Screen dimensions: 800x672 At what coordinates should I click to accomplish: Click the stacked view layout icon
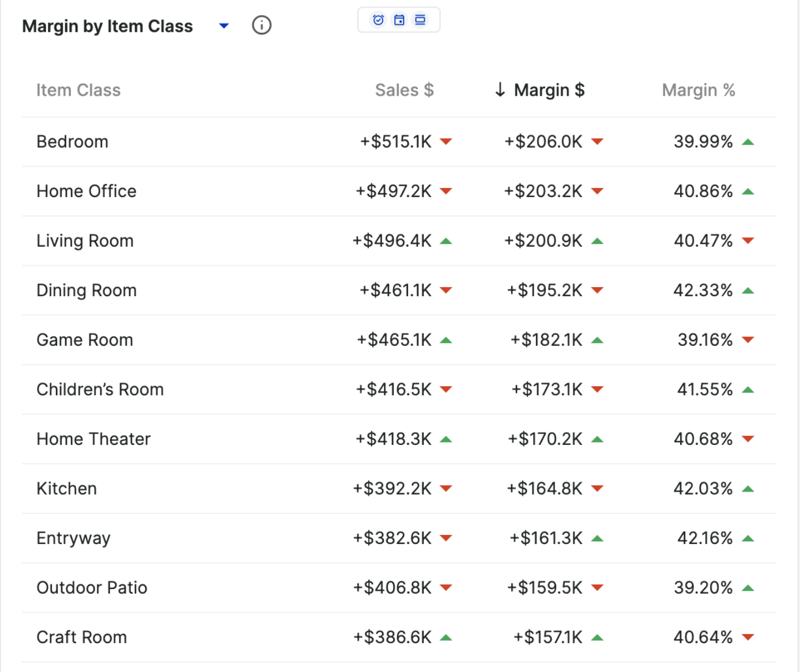pyautogui.click(x=420, y=20)
